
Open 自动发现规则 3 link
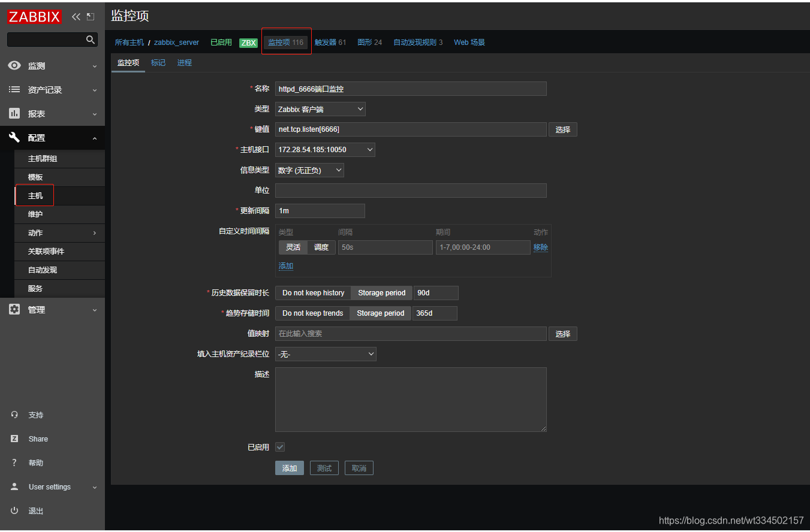pyautogui.click(x=418, y=43)
